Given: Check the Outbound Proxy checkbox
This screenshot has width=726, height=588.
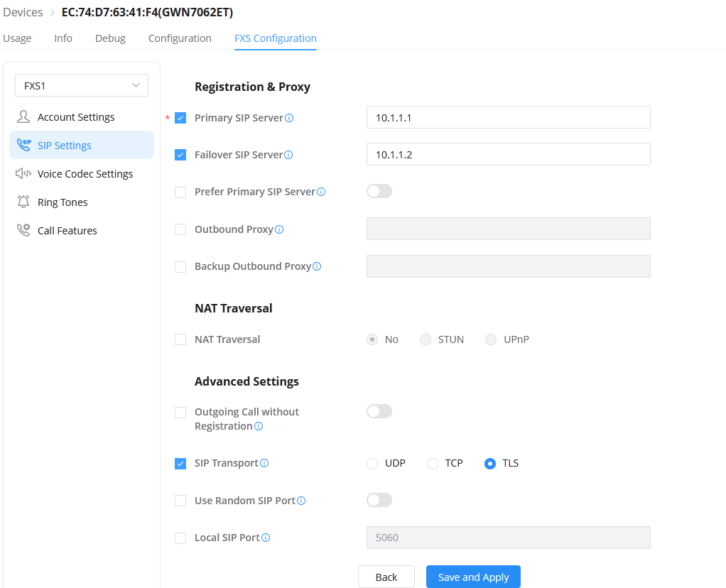Looking at the screenshot, I should (x=180, y=229).
